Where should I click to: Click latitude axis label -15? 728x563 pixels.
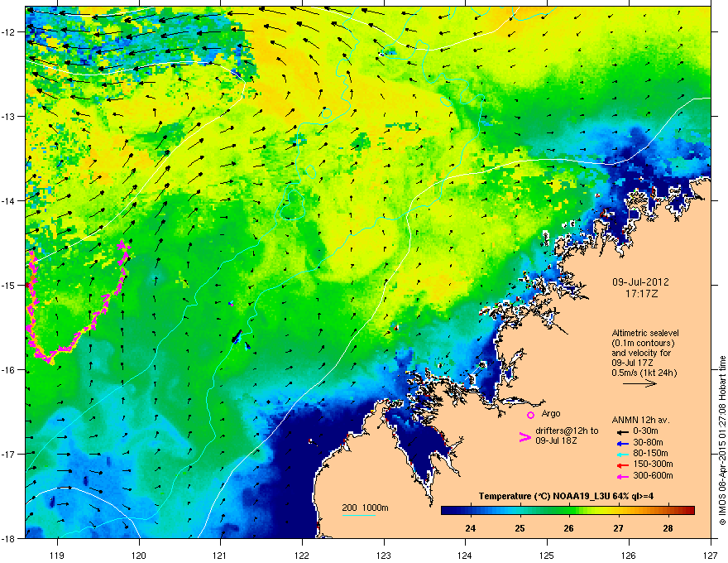pos(9,285)
